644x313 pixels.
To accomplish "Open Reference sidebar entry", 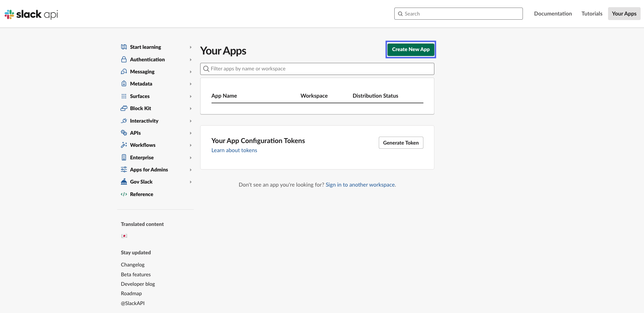I will pyautogui.click(x=142, y=194).
